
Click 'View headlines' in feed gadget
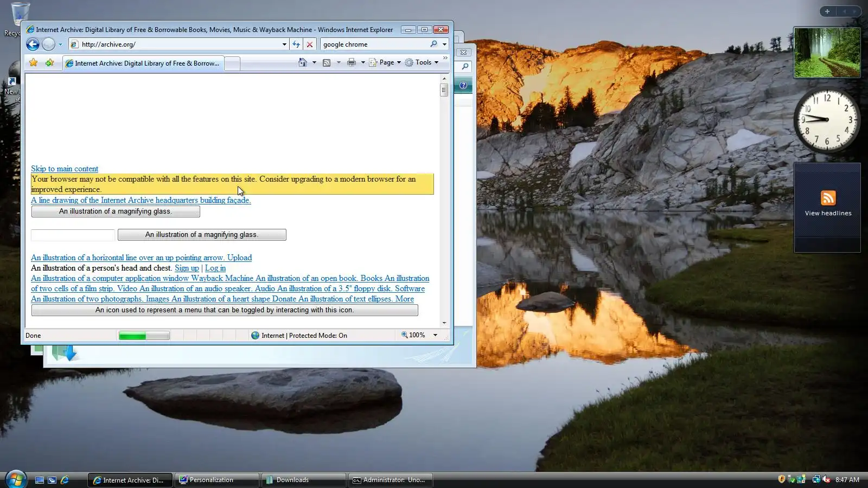pos(828,214)
